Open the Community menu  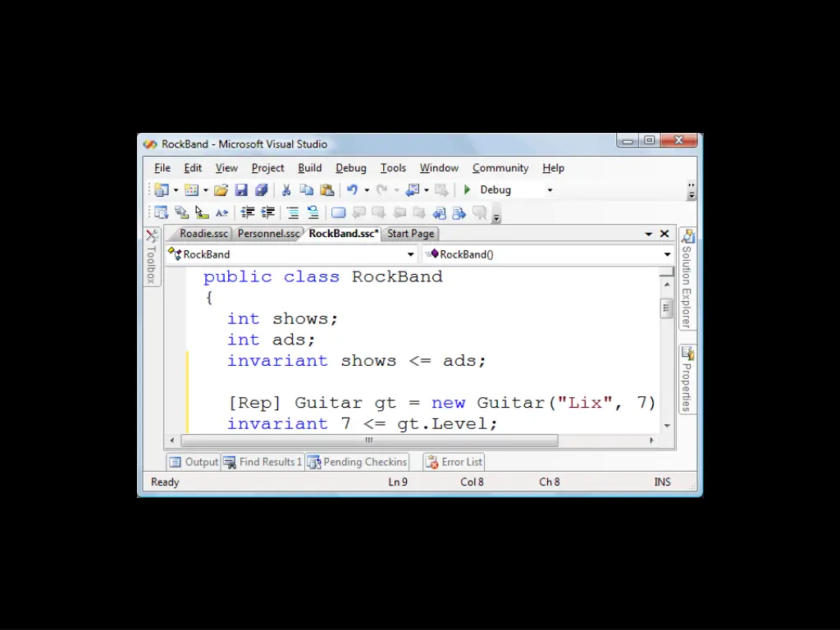tap(500, 167)
